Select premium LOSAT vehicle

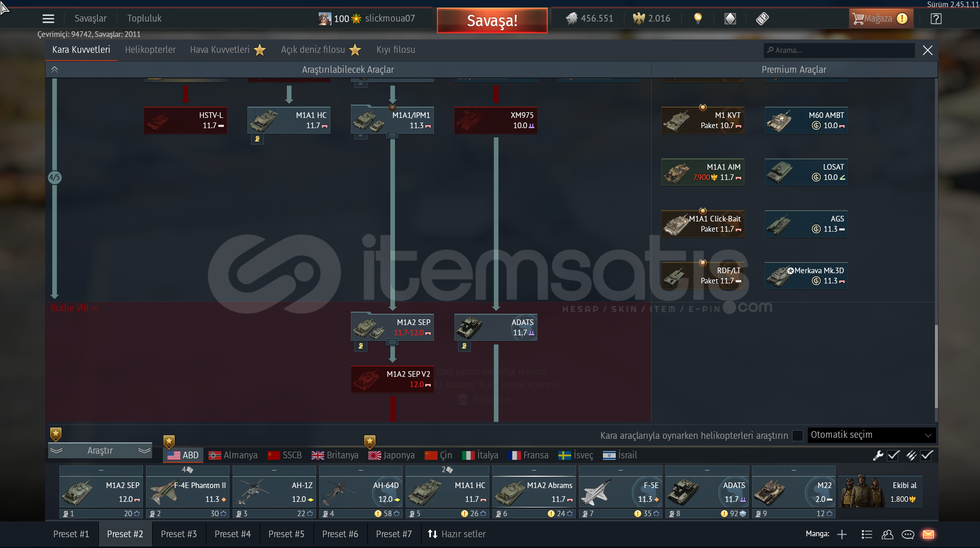[806, 172]
